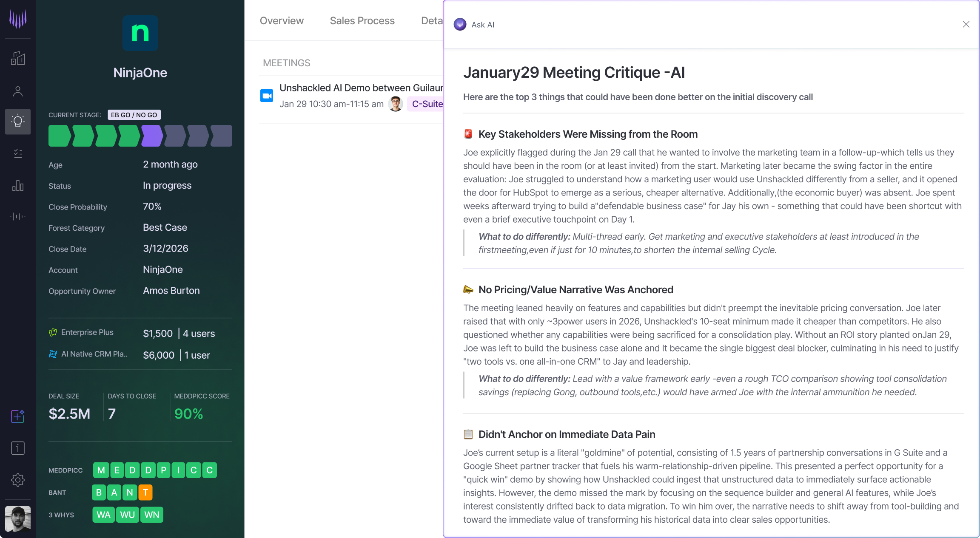Click the user profile photo thumbnail
Screen dimensions: 980x538
click(x=18, y=519)
